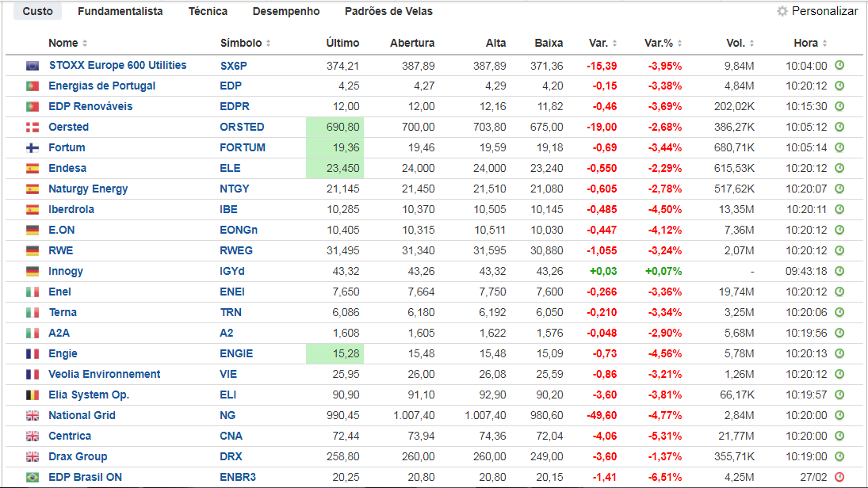868x488 pixels.
Task: Select the Desempenho tab
Action: [286, 12]
